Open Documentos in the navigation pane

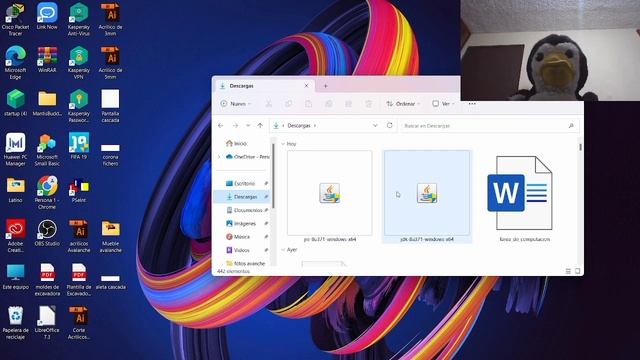248,210
